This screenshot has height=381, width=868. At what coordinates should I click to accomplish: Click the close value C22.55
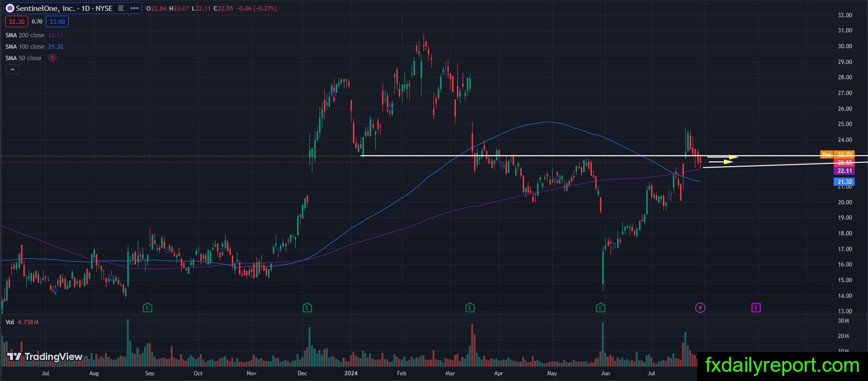click(223, 9)
